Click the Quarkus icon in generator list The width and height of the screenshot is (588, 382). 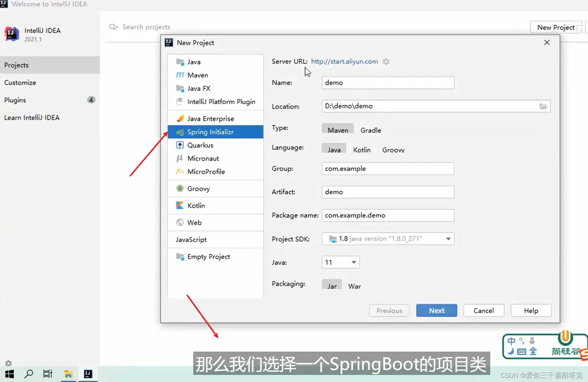180,145
